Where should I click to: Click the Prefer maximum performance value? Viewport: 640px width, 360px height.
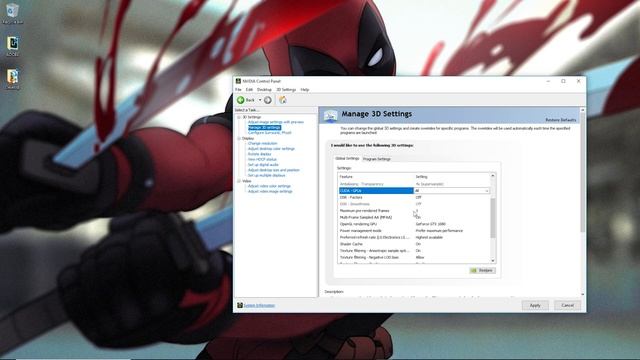pyautogui.click(x=439, y=231)
